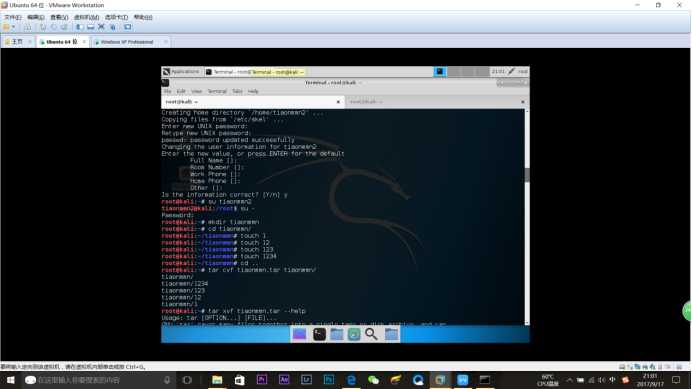Open Adobe After Effects on taskbar
692x389 pixels.
click(x=284, y=380)
